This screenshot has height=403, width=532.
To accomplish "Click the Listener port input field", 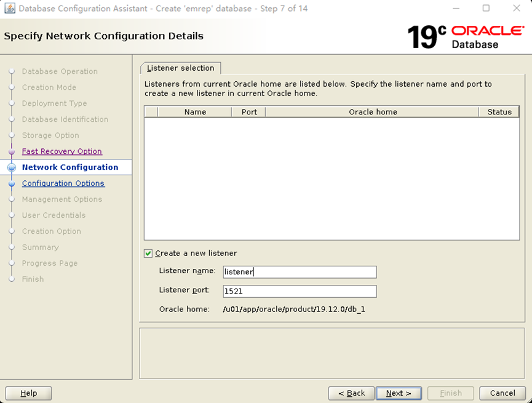I will point(300,291).
